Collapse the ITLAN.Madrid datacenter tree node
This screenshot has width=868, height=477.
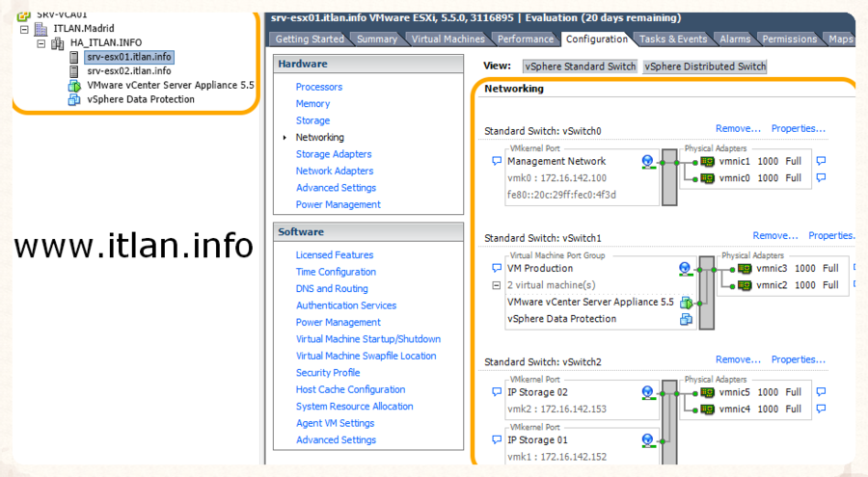[x=24, y=30]
